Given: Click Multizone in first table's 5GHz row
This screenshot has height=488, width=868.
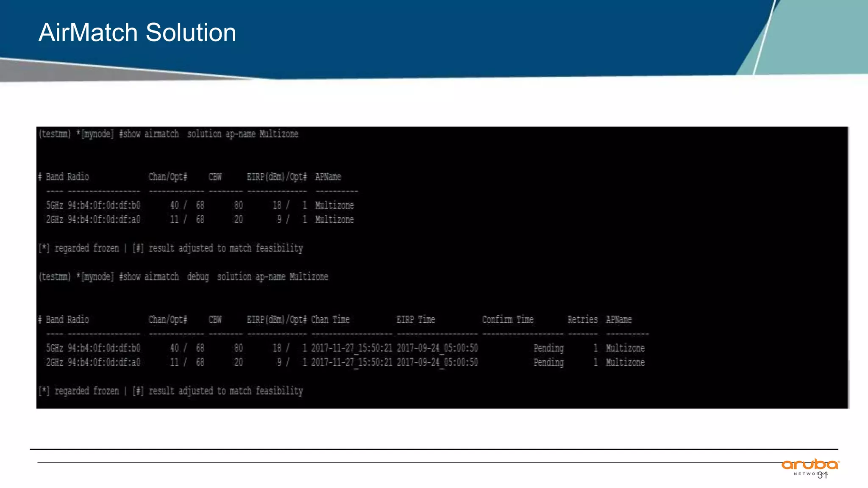Looking at the screenshot, I should point(334,205).
